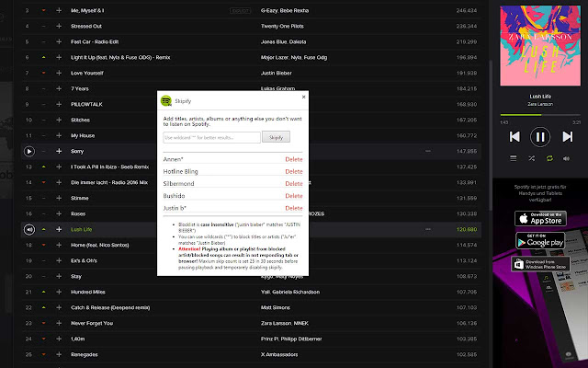Delete the Justin b* blocklist entry

[294, 208]
